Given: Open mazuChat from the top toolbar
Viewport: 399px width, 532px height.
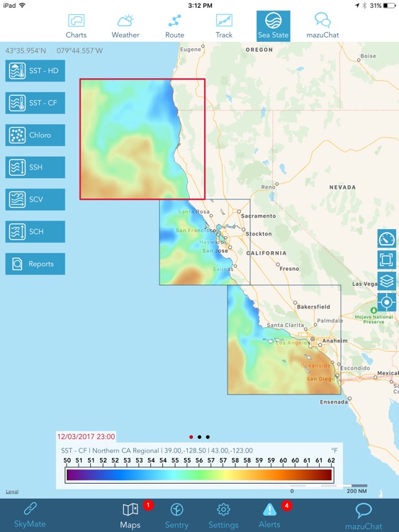Looking at the screenshot, I should pos(322,26).
